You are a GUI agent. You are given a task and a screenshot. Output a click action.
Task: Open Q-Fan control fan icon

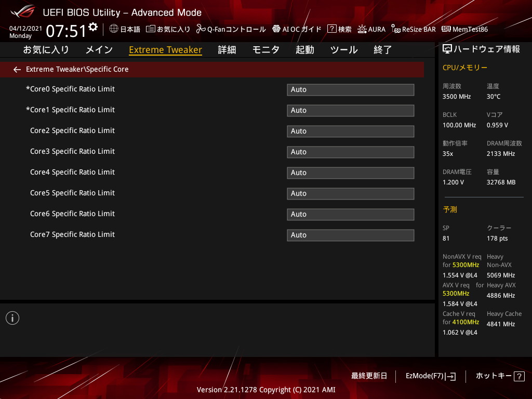tap(201, 29)
